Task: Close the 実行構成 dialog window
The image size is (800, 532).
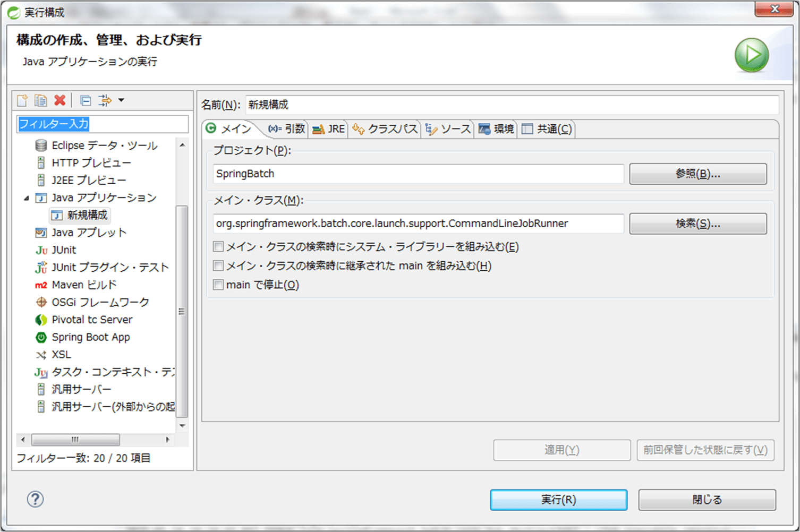Action: point(774,9)
